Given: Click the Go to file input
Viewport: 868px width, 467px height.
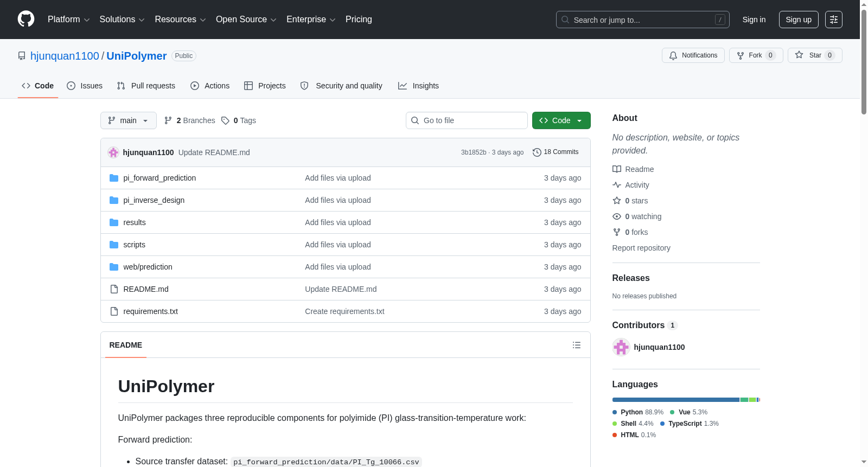Looking at the screenshot, I should (467, 120).
